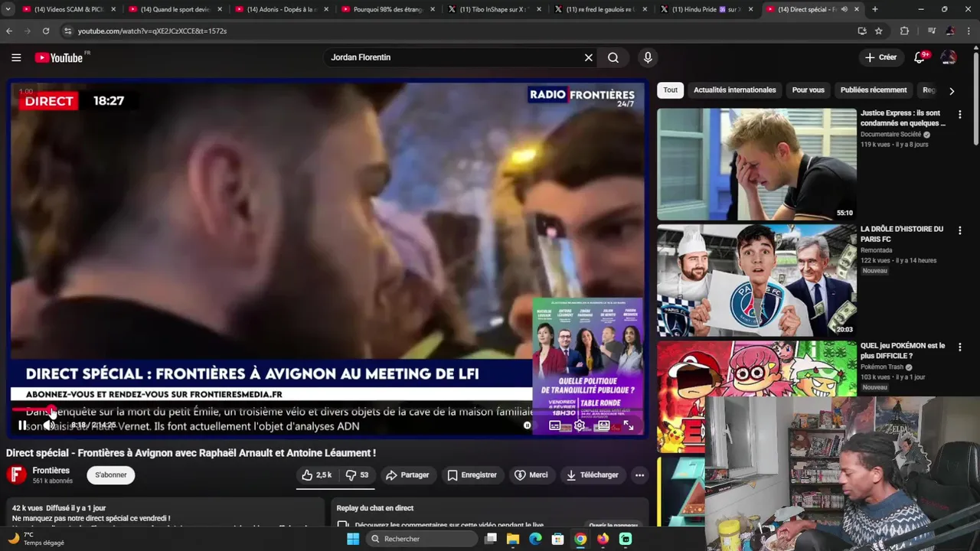980x551 pixels.
Task: Open 'Justice Express' video thumbnail
Action: [756, 164]
